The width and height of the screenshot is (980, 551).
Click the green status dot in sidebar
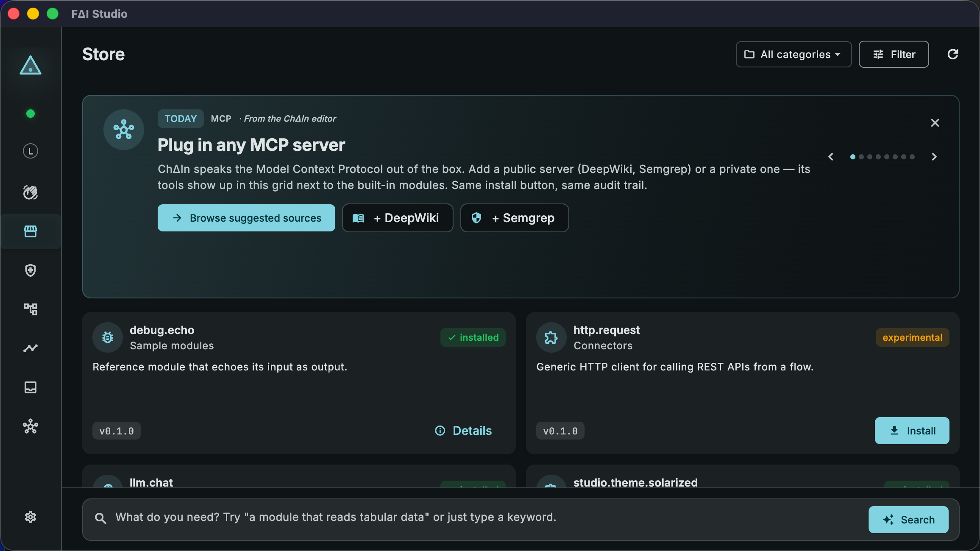click(31, 114)
